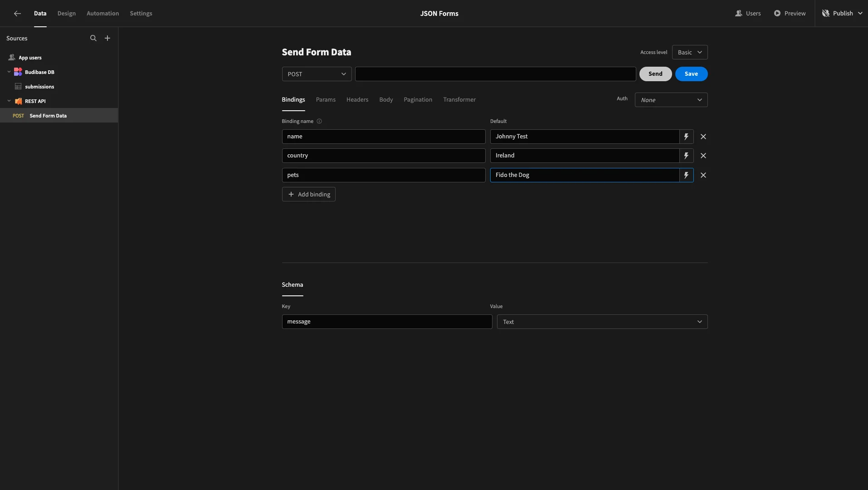This screenshot has width=868, height=490.
Task: Select Send Form Data query in sidebar
Action: 59,115
